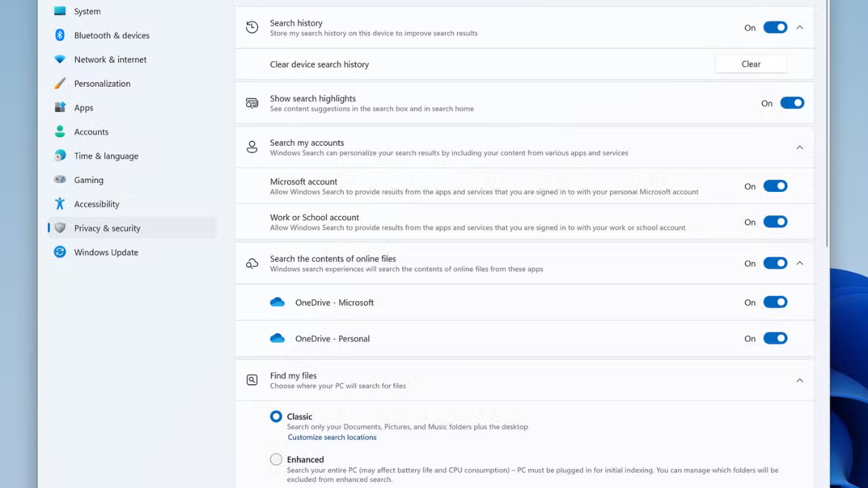The height and width of the screenshot is (488, 868).
Task: Click the 'Microsoft account' row title
Action: pyautogui.click(x=303, y=182)
